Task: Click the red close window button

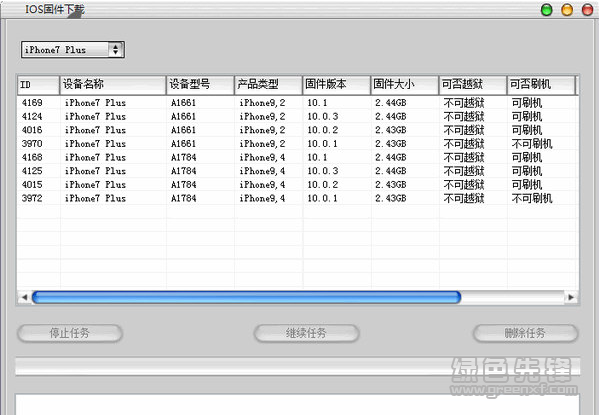Action: pyautogui.click(x=587, y=10)
